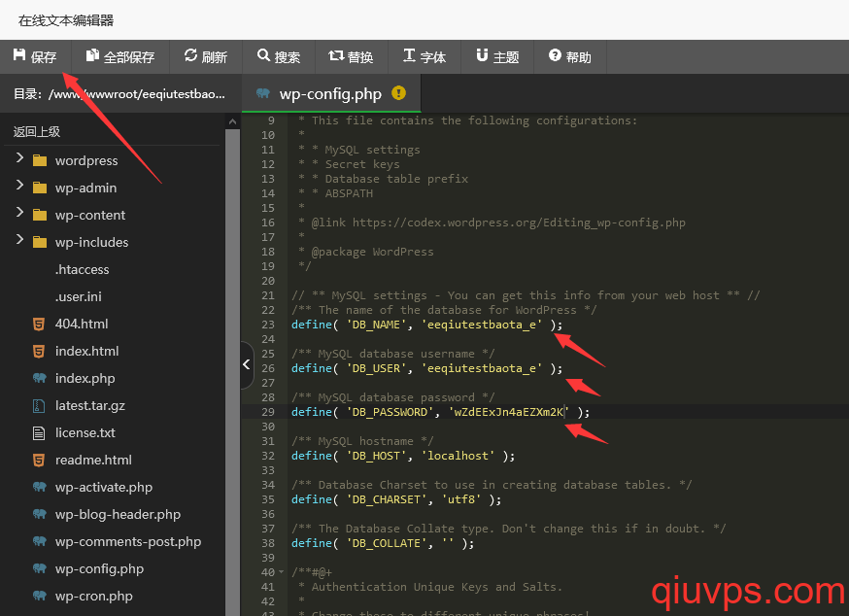This screenshot has height=616, width=849.
Task: Open index.html from the file list
Action: click(86, 351)
